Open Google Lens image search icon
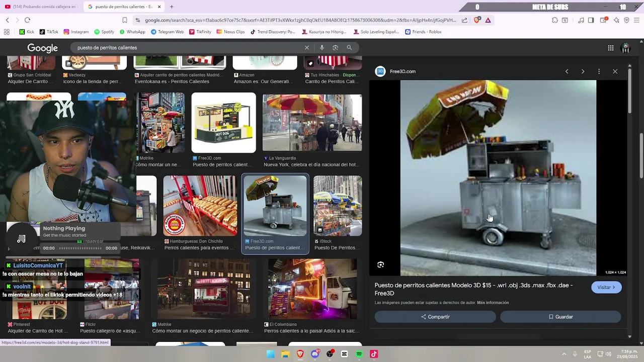The height and width of the screenshot is (362, 644). point(336,48)
